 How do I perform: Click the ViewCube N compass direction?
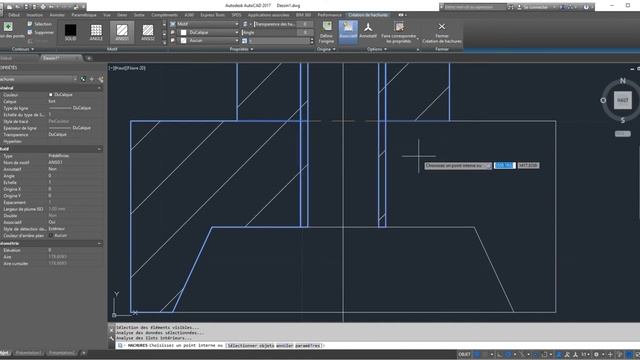click(623, 81)
